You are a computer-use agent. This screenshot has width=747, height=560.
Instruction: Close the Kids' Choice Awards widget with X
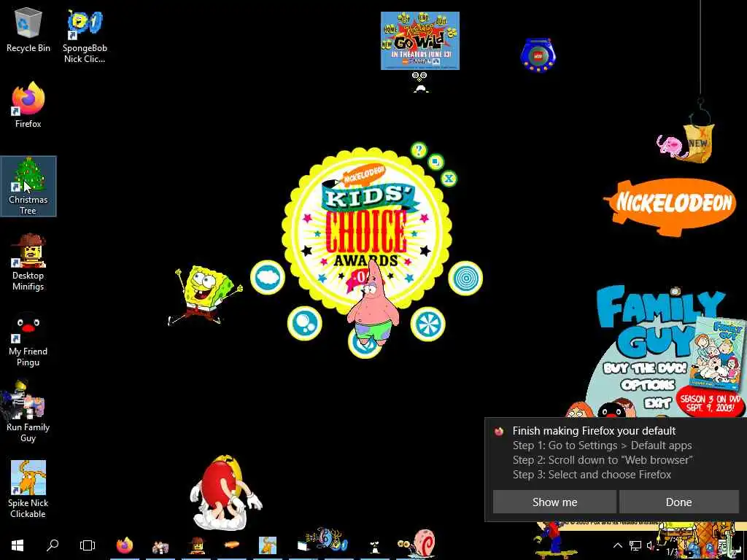click(449, 179)
